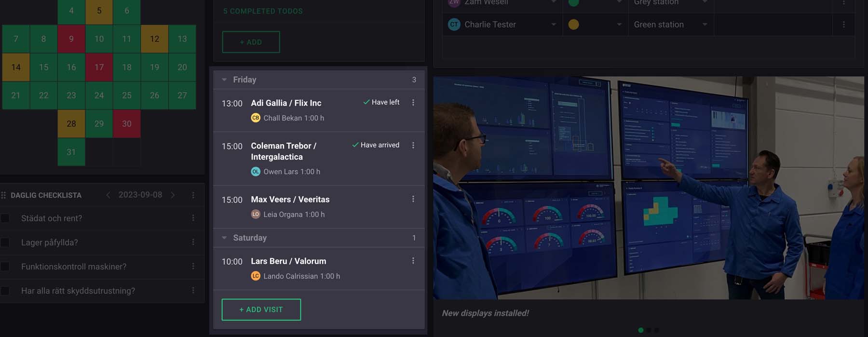868x337 pixels.
Task: Mark 'Funktionskontroll maskiner?' as done
Action: tap(5, 267)
